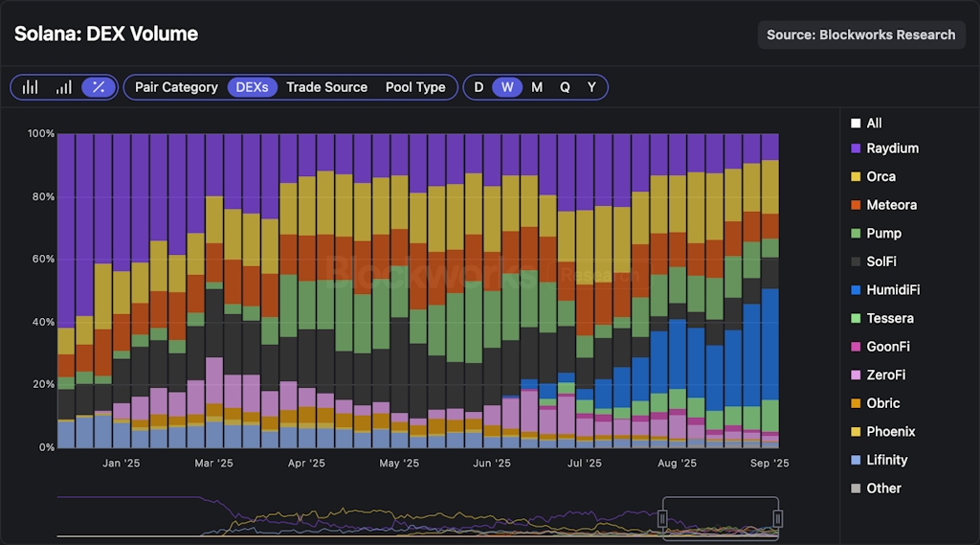The height and width of the screenshot is (545, 980).
Task: Set time interval to daily (D)
Action: pos(479,87)
